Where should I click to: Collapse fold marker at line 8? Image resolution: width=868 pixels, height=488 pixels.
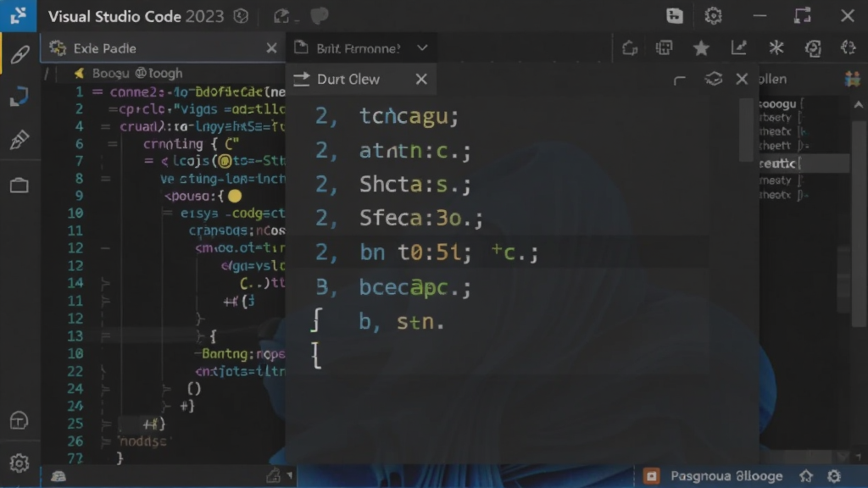tap(105, 179)
